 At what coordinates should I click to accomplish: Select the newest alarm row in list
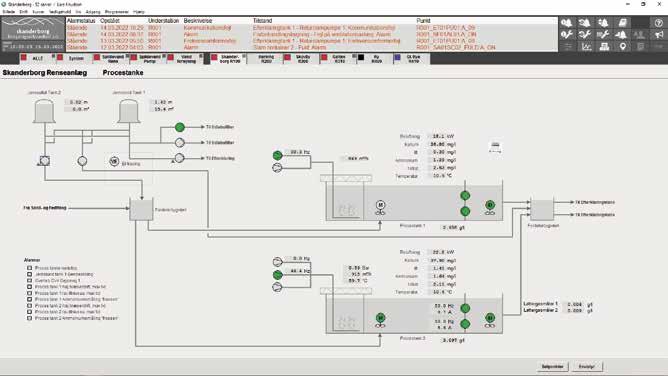point(311,28)
